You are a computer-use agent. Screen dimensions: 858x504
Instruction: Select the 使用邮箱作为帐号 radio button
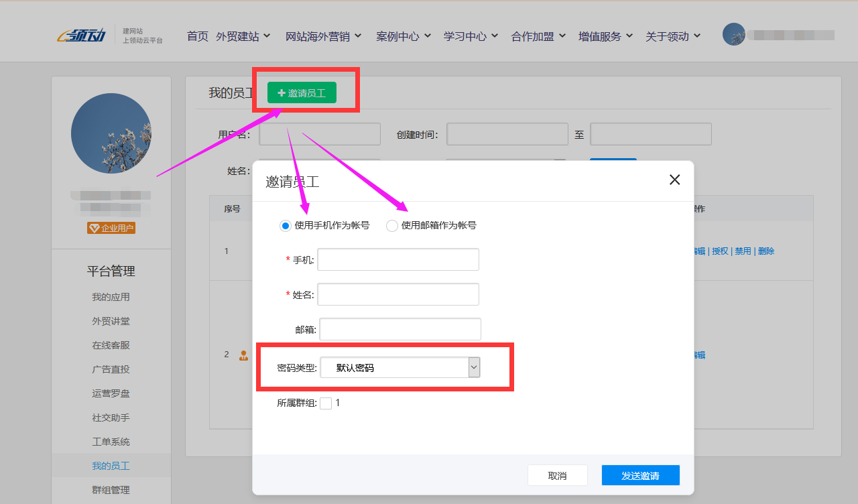(x=391, y=225)
